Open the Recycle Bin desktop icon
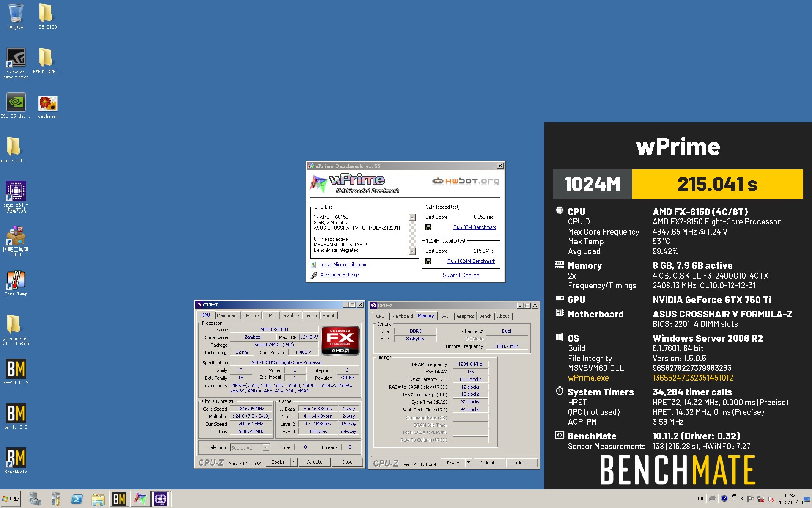Viewport: 812px width, 508px height. (x=16, y=17)
